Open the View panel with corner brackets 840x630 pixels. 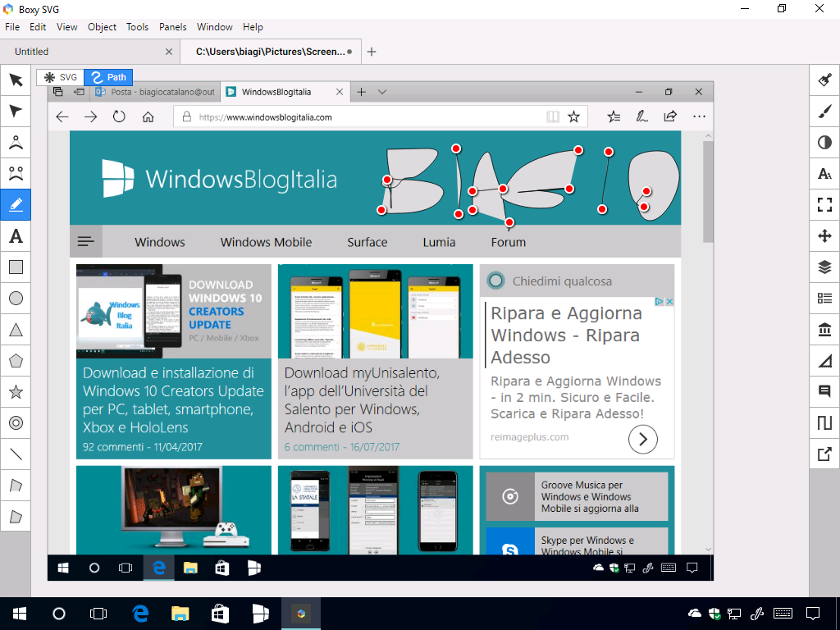(x=825, y=204)
